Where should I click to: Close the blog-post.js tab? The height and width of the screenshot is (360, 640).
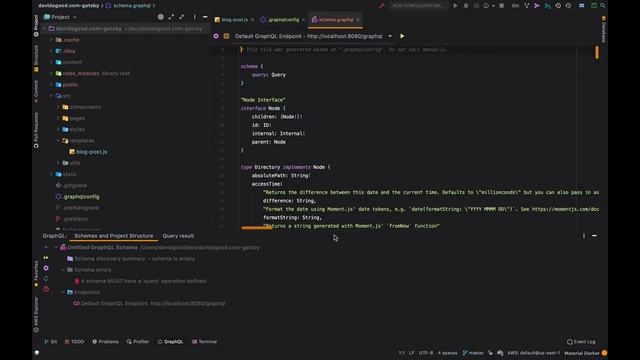pos(252,20)
